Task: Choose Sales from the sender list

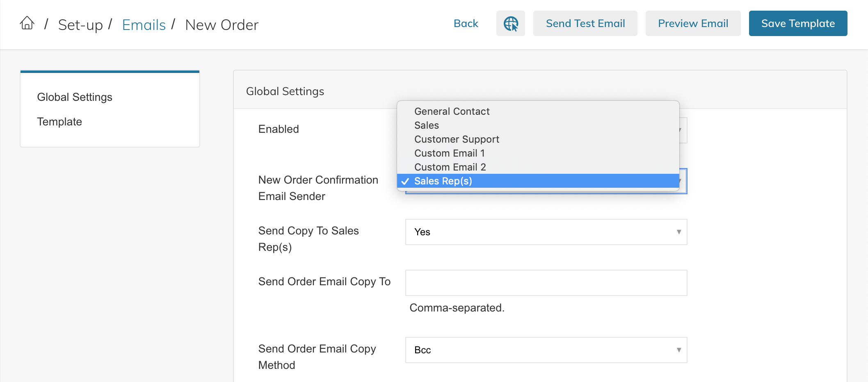Action: click(538, 125)
